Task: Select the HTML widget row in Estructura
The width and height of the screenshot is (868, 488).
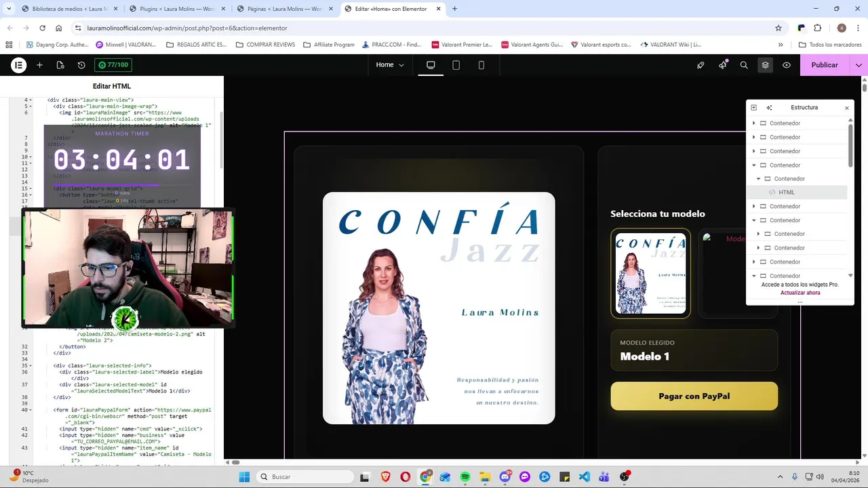Action: pyautogui.click(x=797, y=192)
